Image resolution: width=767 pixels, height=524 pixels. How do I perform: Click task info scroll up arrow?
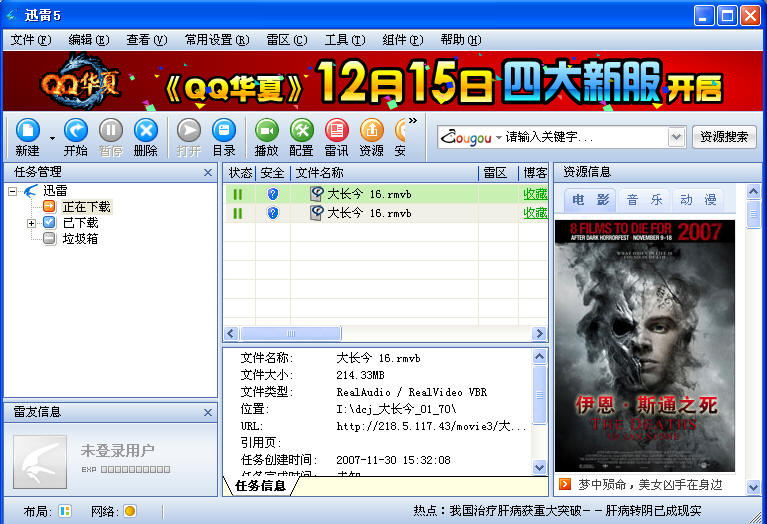point(539,356)
